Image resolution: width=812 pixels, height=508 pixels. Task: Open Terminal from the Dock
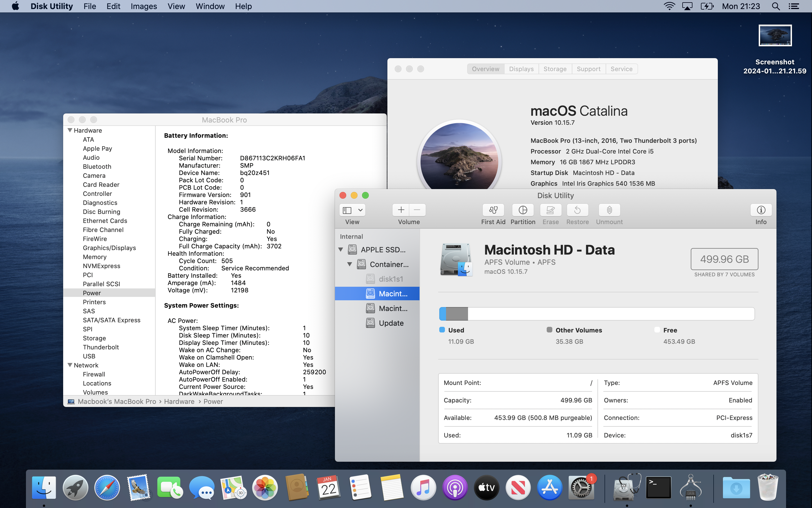[659, 487]
